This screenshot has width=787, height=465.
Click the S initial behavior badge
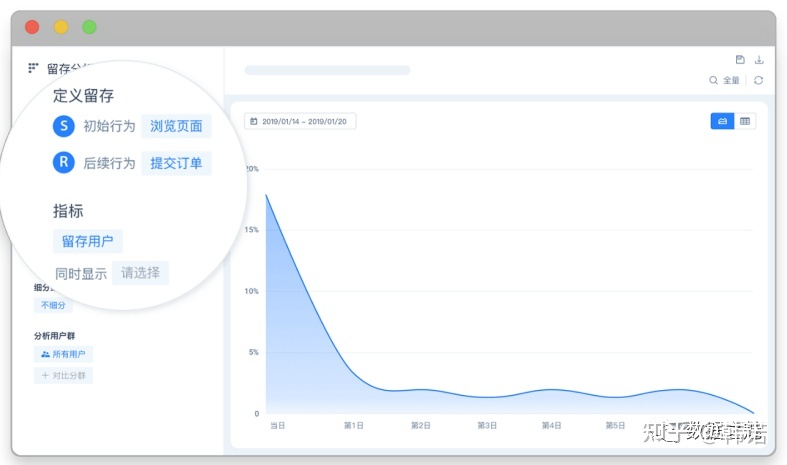coord(64,126)
